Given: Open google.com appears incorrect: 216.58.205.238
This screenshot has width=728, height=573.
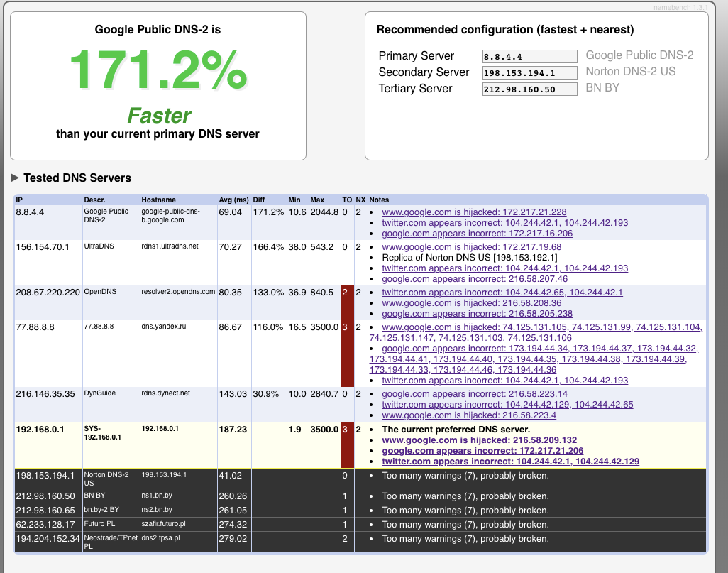Looking at the screenshot, I should 477,313.
